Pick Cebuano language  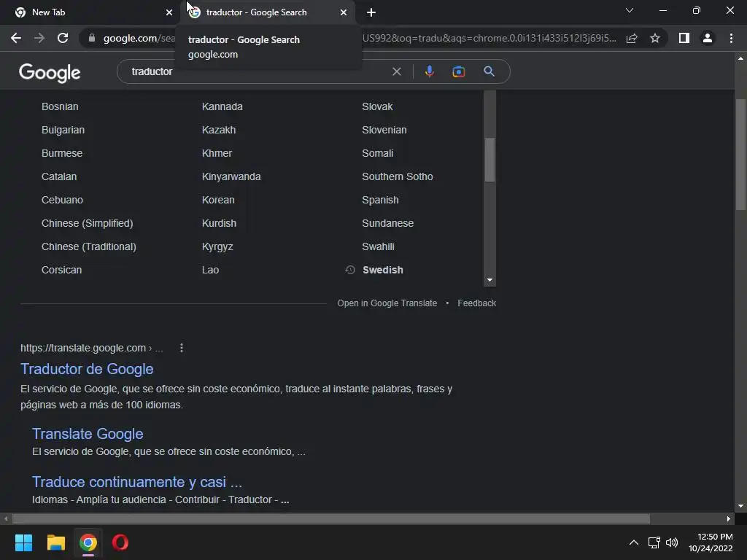tap(63, 200)
